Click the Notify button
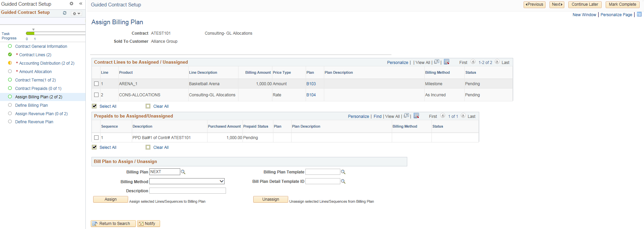The width and height of the screenshot is (644, 229). coord(149,224)
